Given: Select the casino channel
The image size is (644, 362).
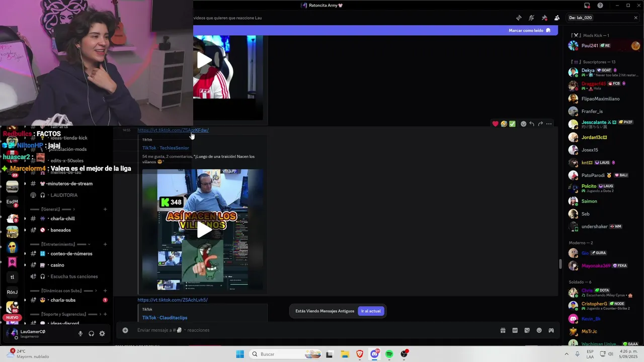Looking at the screenshot, I should [68, 265].
